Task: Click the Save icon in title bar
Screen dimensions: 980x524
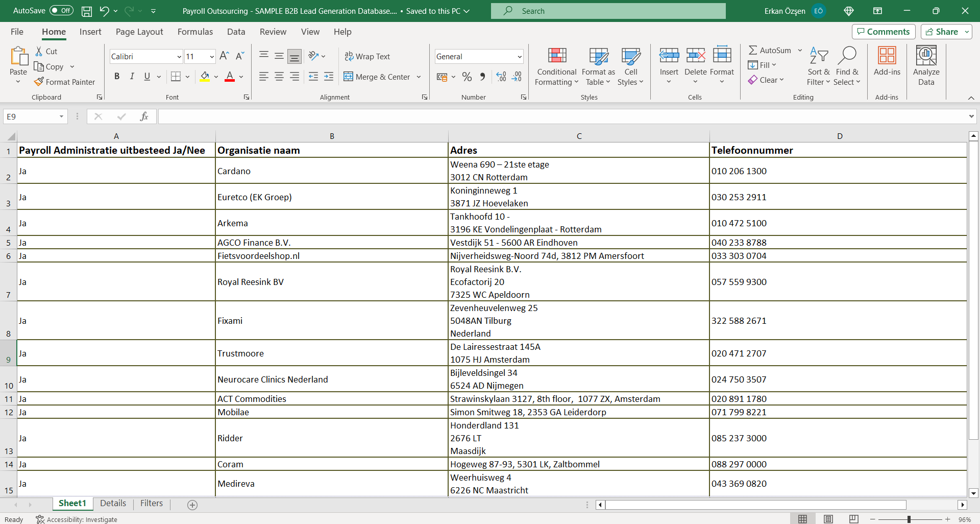Action: pyautogui.click(x=87, y=11)
